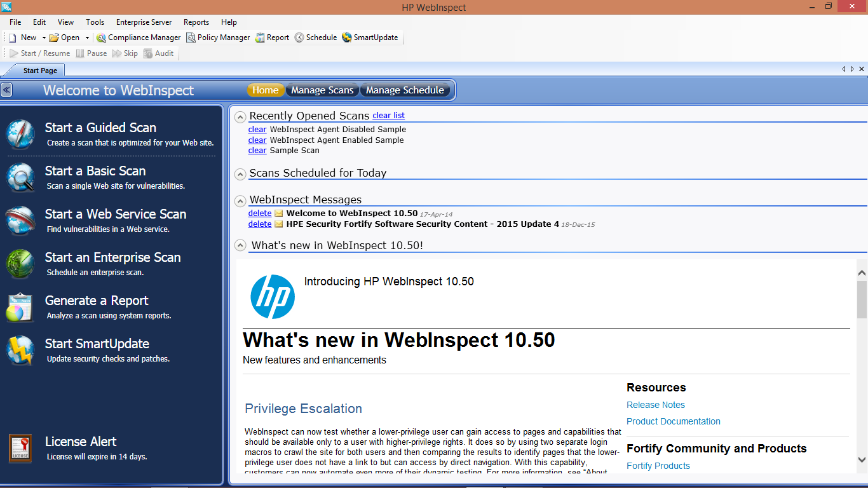868x488 pixels.
Task: Open the Sample Scan entry
Action: click(295, 151)
